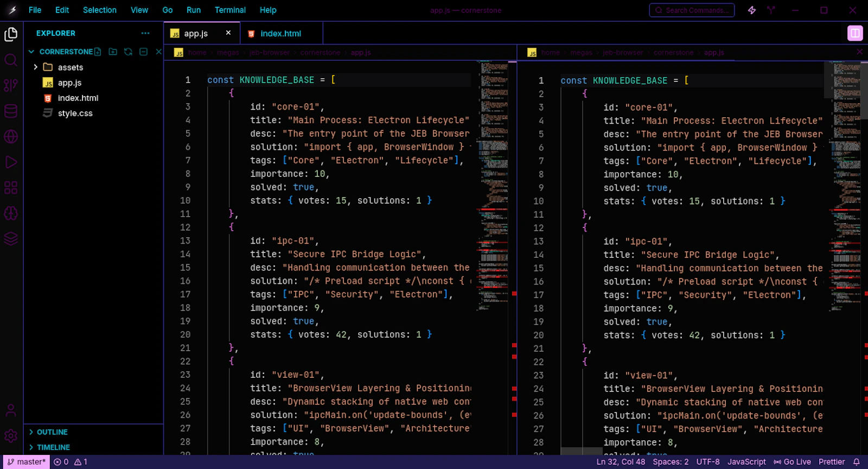
Task: Click line number 22 in right editor
Action: [x=538, y=362]
